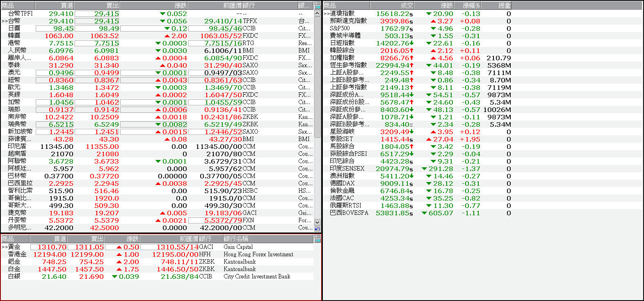The height and width of the screenshot is (301, 644).
Task: Select the 巴西里拉 currency row
Action: click(x=158, y=183)
